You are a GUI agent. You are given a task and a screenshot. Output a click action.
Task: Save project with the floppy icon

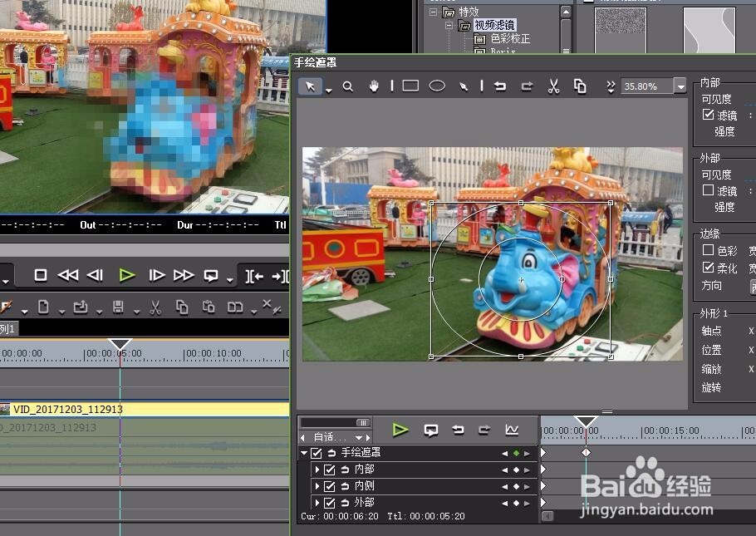click(118, 307)
